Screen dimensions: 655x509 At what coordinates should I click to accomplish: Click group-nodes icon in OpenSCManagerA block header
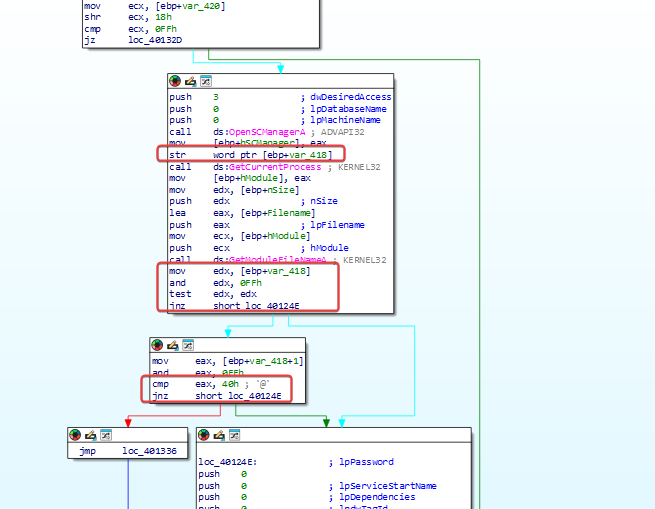[x=206, y=81]
